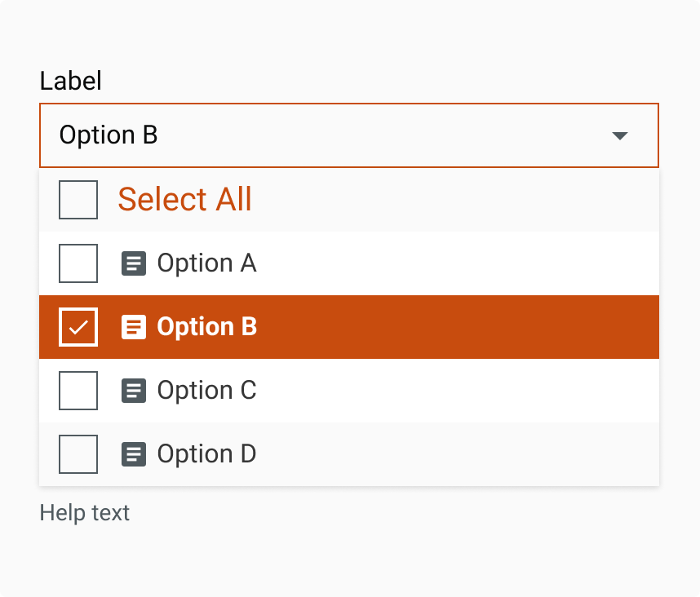
Task: Click the document icon beside Option B
Action: [134, 327]
